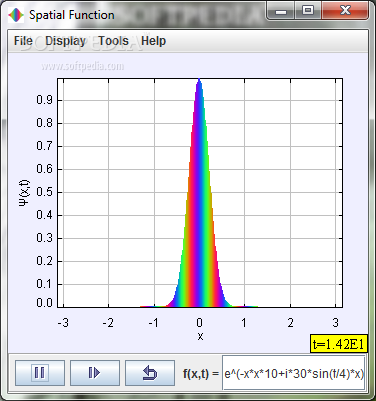Viewport: 376px width, 401px height.
Task: Click the yellow t=1.42E1 time readout
Action: (x=339, y=344)
